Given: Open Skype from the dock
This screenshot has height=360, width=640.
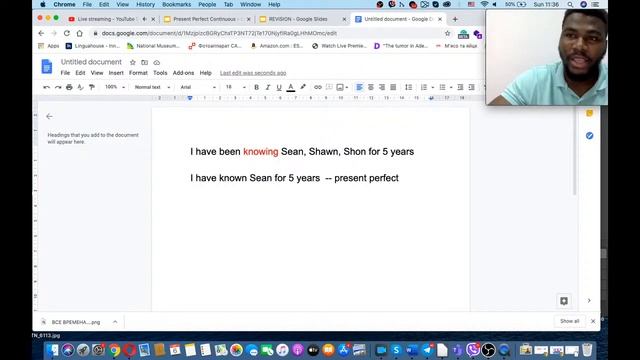Looking at the screenshot, I should tap(396, 350).
